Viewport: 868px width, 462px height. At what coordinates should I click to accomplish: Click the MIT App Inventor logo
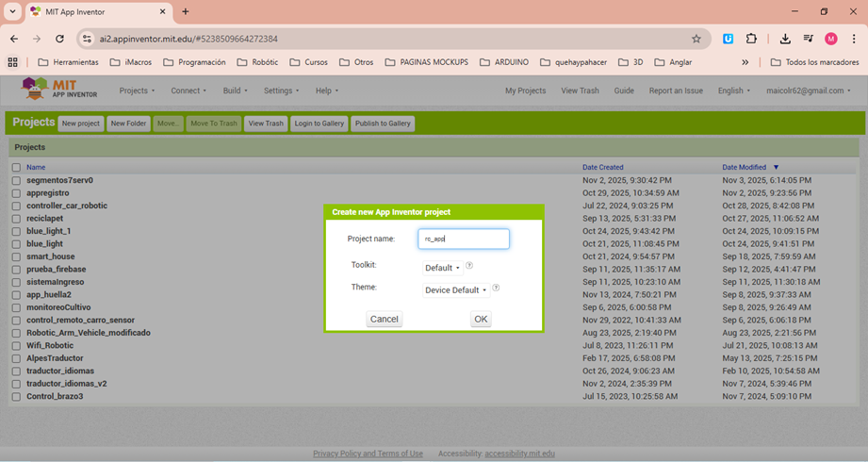60,91
